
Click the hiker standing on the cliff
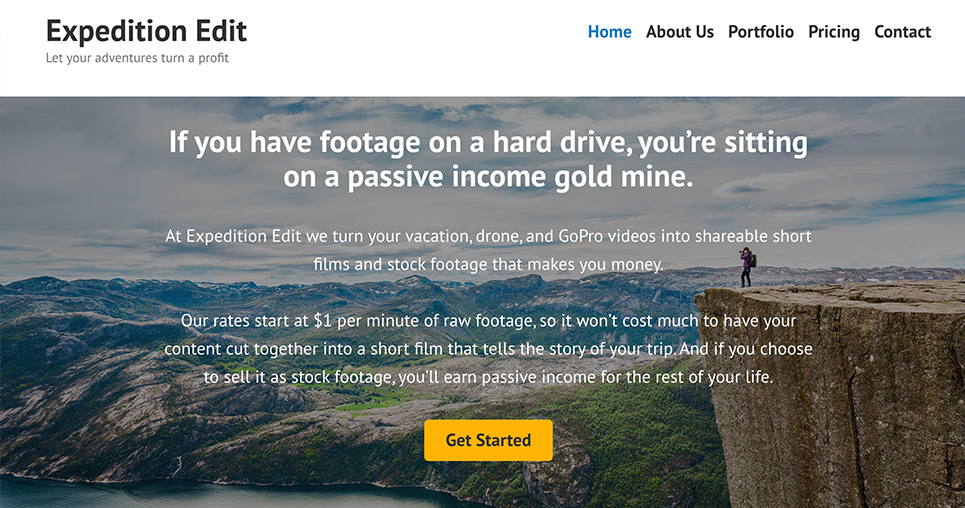pos(746,267)
